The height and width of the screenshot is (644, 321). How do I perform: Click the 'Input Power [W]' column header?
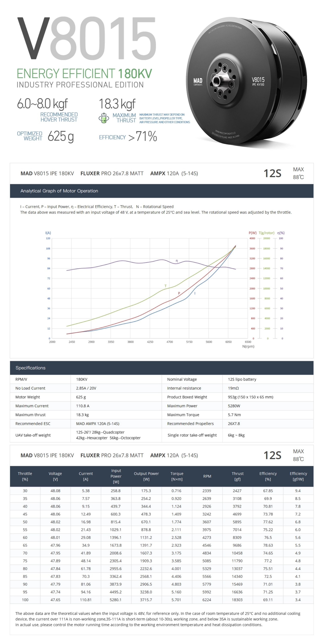tap(116, 476)
